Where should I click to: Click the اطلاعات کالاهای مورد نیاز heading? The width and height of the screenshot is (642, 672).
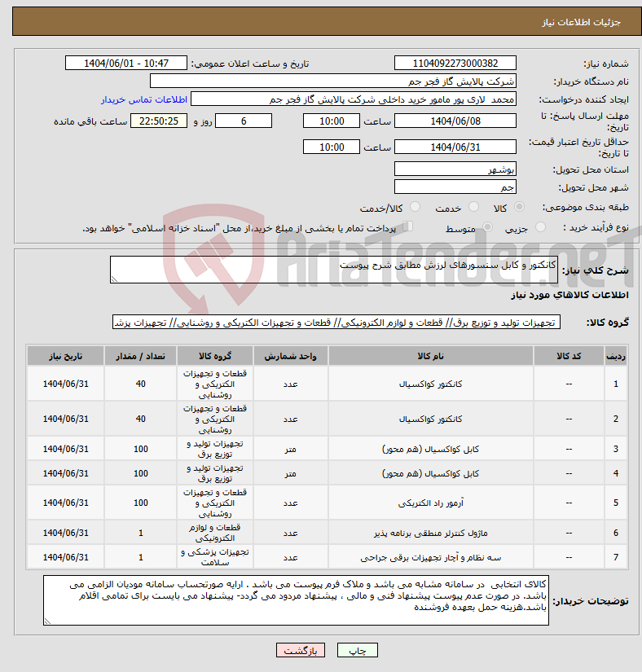tap(569, 295)
